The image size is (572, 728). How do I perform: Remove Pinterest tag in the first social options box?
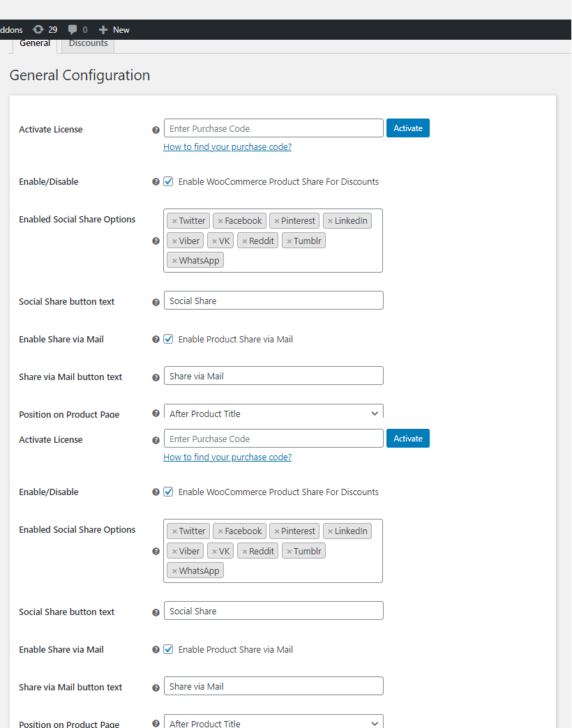point(277,221)
